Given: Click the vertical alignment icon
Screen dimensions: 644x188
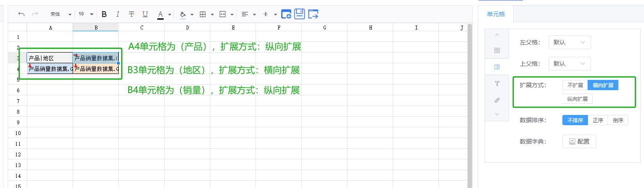Looking at the screenshot, I should 266,14.
